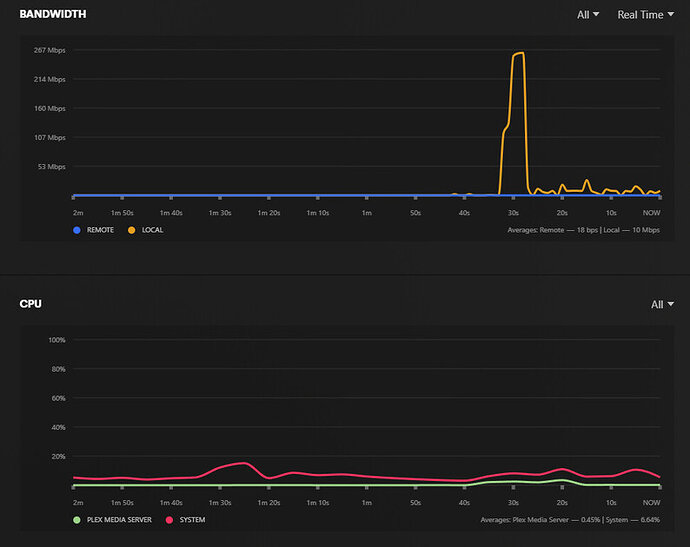Toggle the orange Local legend dot

pyautogui.click(x=132, y=230)
